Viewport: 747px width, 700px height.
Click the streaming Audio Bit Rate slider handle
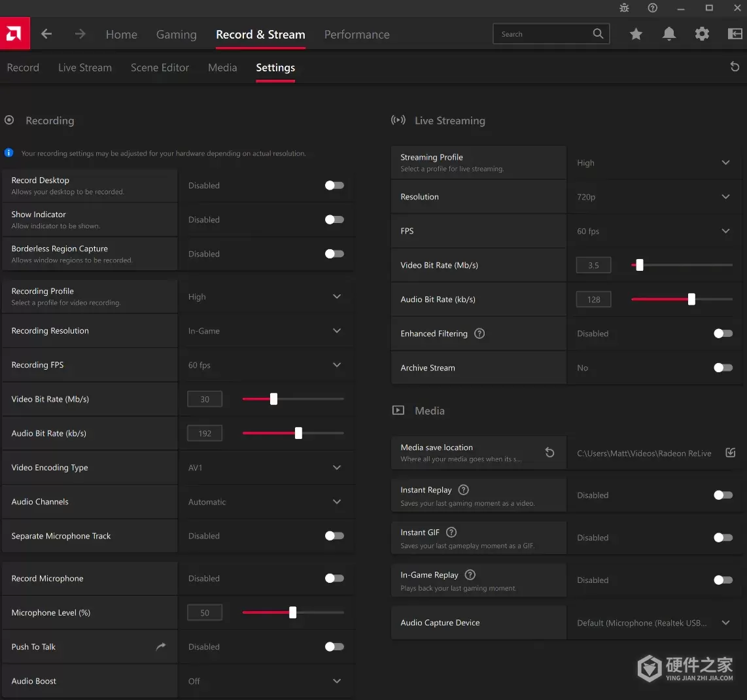click(x=691, y=299)
